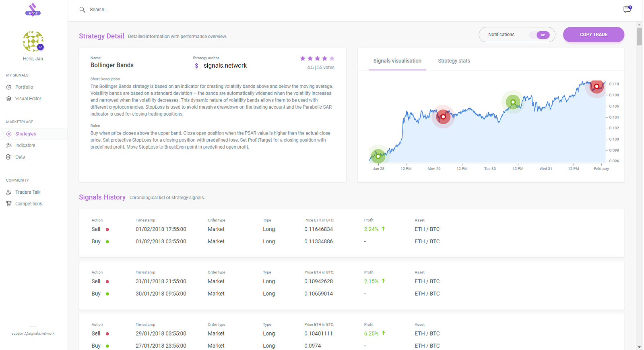This screenshot has height=350, width=644.
Task: Click the up arrow beside 6.25% profit
Action: click(383, 333)
